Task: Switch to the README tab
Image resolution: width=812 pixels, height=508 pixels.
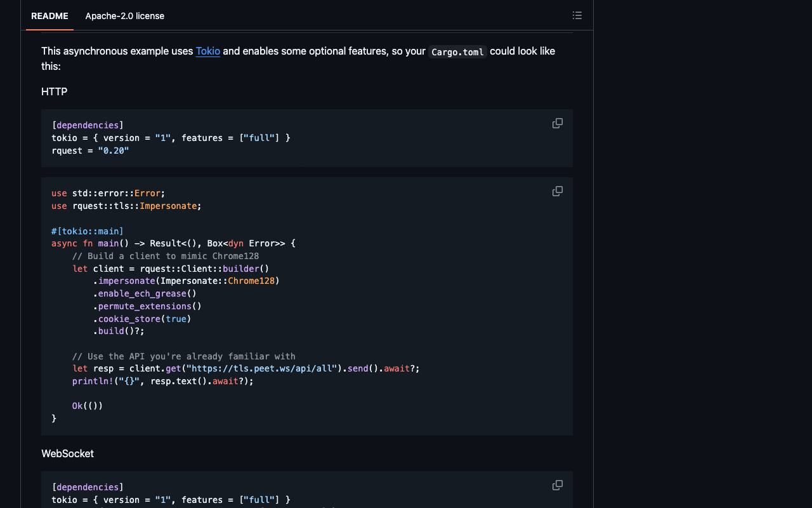Action: pyautogui.click(x=49, y=16)
